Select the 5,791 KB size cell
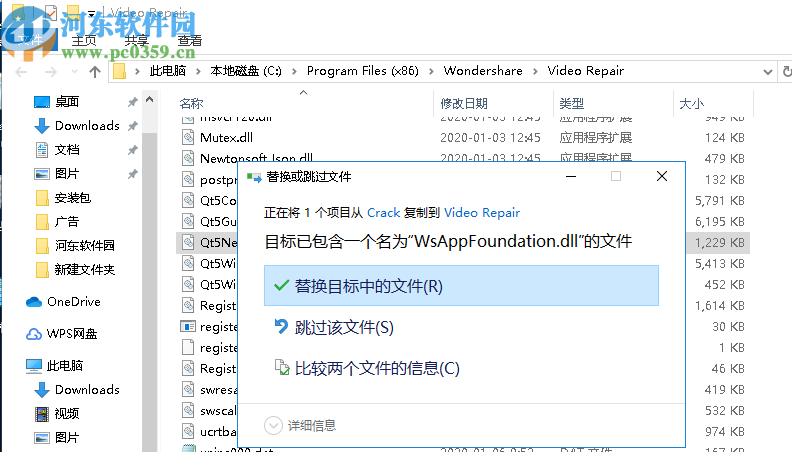This screenshot has width=792, height=452. coord(720,200)
